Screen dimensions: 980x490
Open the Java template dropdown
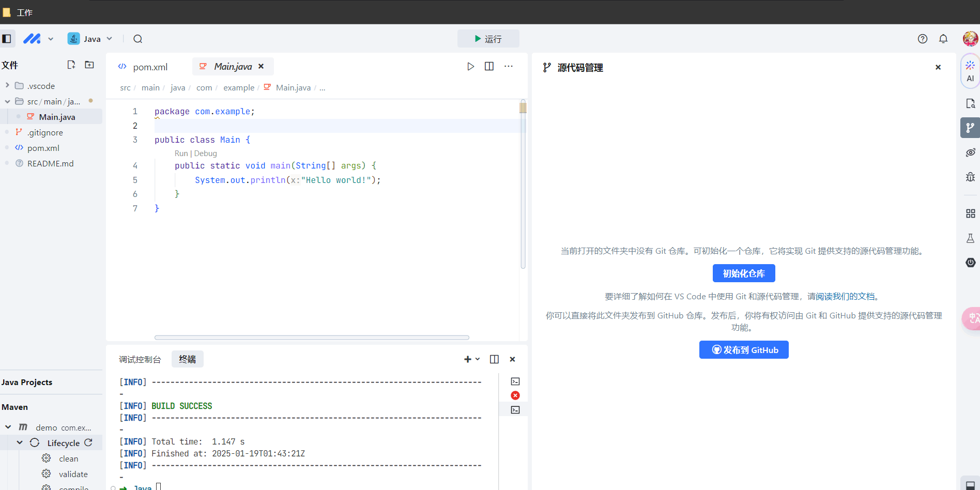coord(90,39)
